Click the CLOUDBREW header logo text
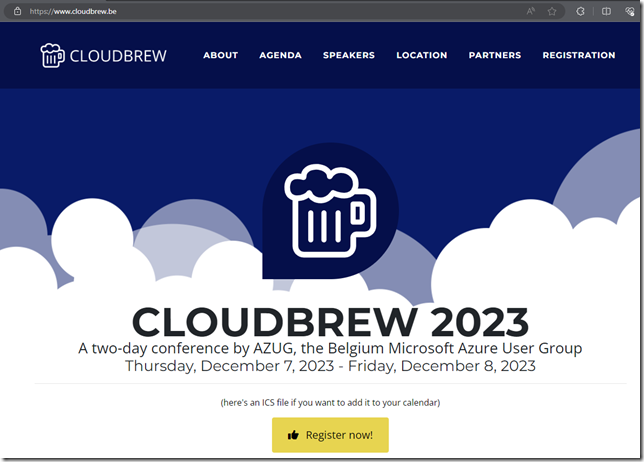 tap(118, 56)
